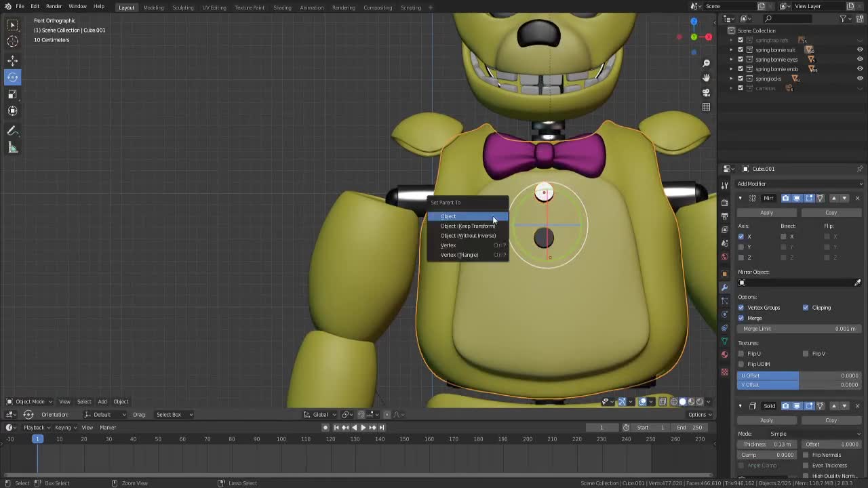Open the Render properties tab
Image resolution: width=868 pixels, height=488 pixels.
coord(724,202)
